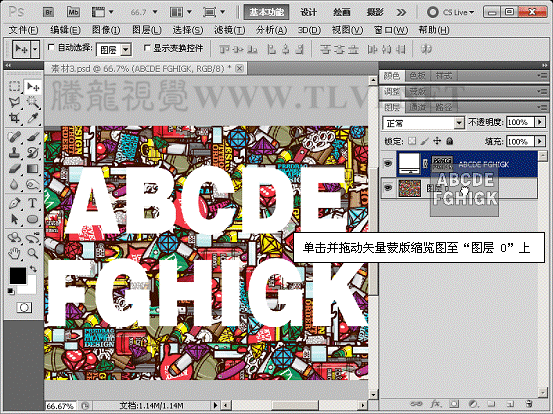Viewport: 553px width, 414px height.
Task: Select the Hand tool
Action: [x=14, y=253]
